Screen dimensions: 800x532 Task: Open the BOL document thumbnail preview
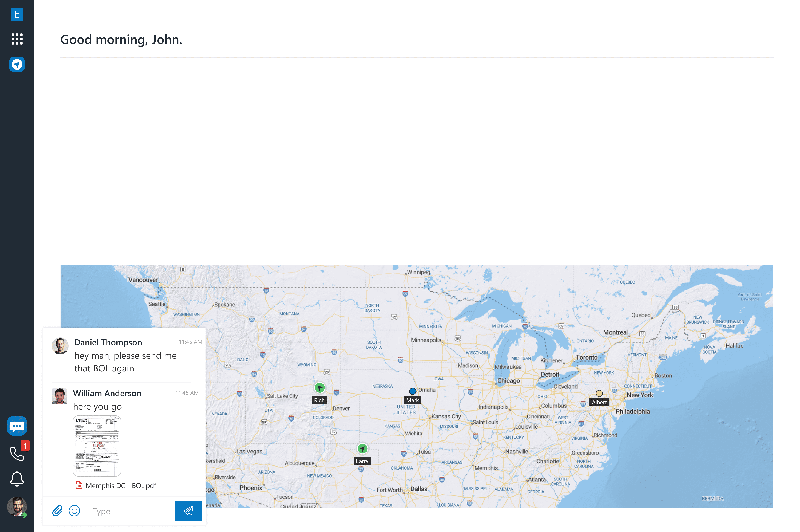point(97,446)
